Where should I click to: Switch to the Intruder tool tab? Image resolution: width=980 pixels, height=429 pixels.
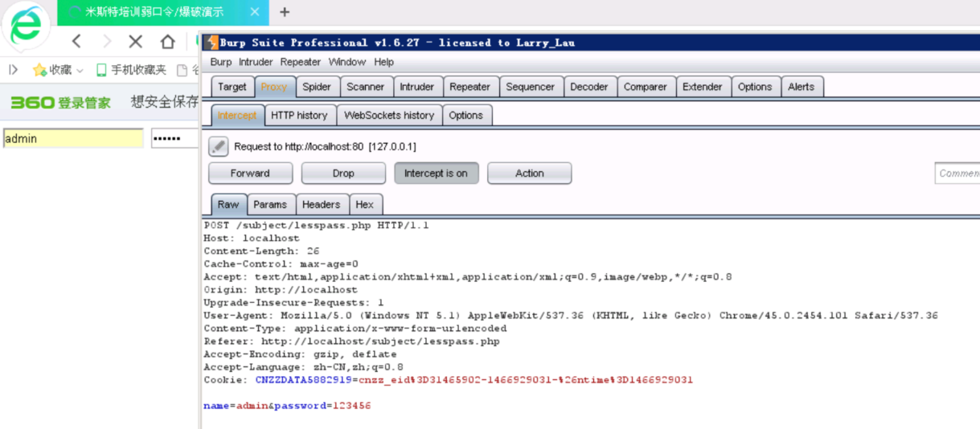[x=417, y=87]
